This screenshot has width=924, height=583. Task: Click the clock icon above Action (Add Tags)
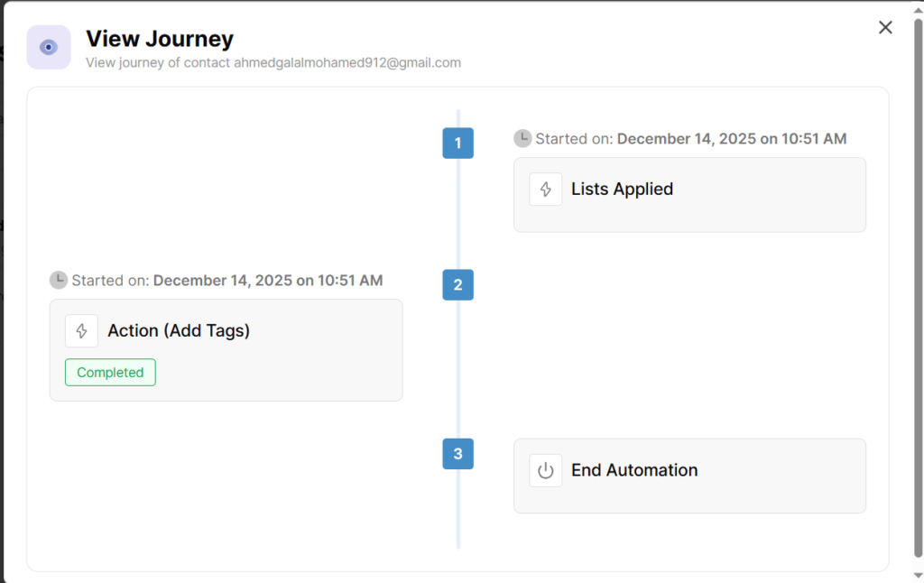[x=59, y=280]
